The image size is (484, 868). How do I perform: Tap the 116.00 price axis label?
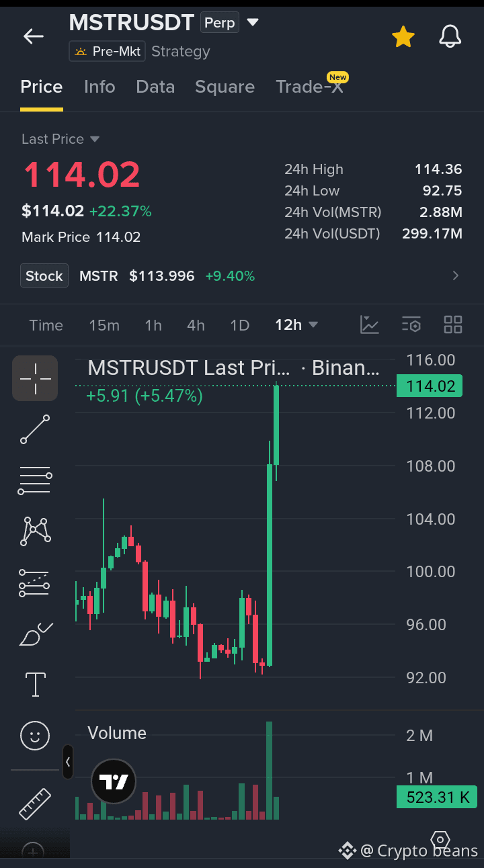(x=431, y=360)
